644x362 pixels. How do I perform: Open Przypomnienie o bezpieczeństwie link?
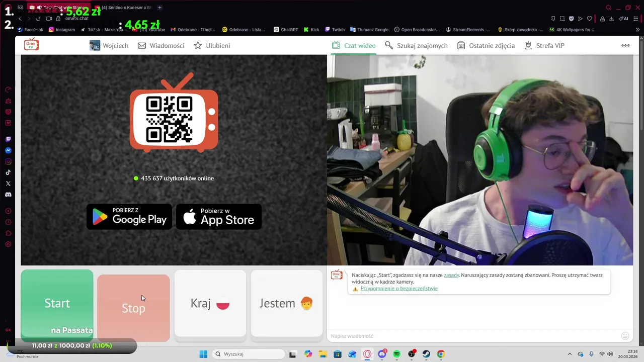pos(399,289)
